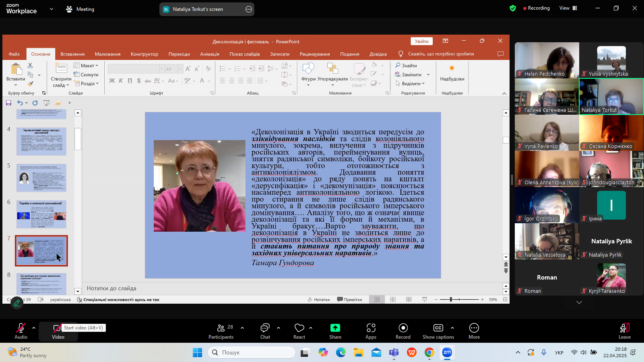Open the Анімація ribbon tab
The image size is (644, 362).
click(x=210, y=54)
